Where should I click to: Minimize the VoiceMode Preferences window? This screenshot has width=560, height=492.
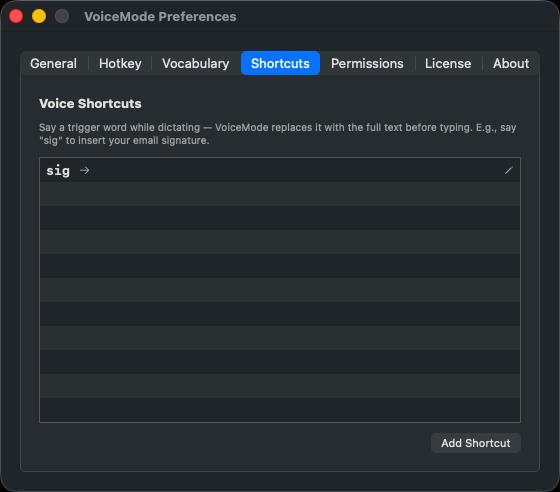(x=39, y=16)
